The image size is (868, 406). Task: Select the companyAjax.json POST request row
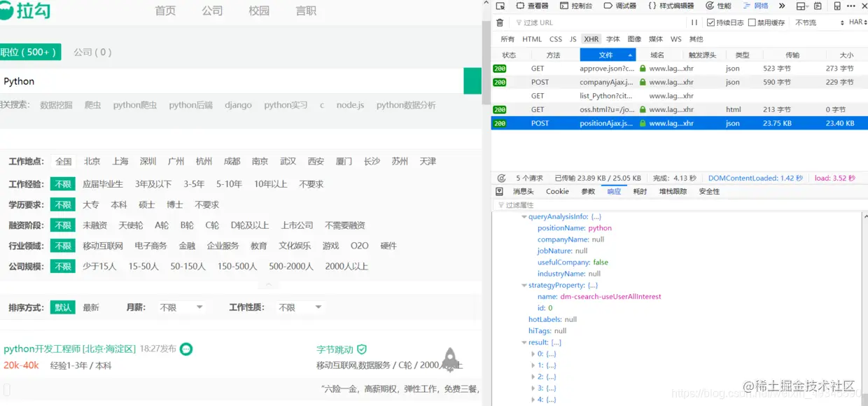coord(680,82)
